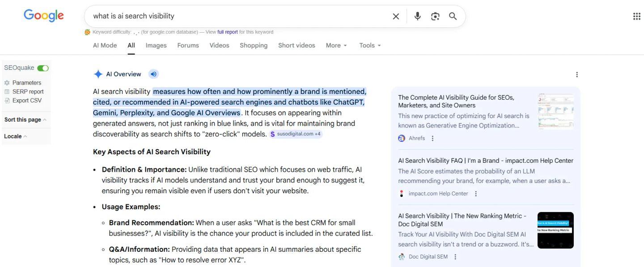Click the Doc Digital SEM source name

coord(428,257)
